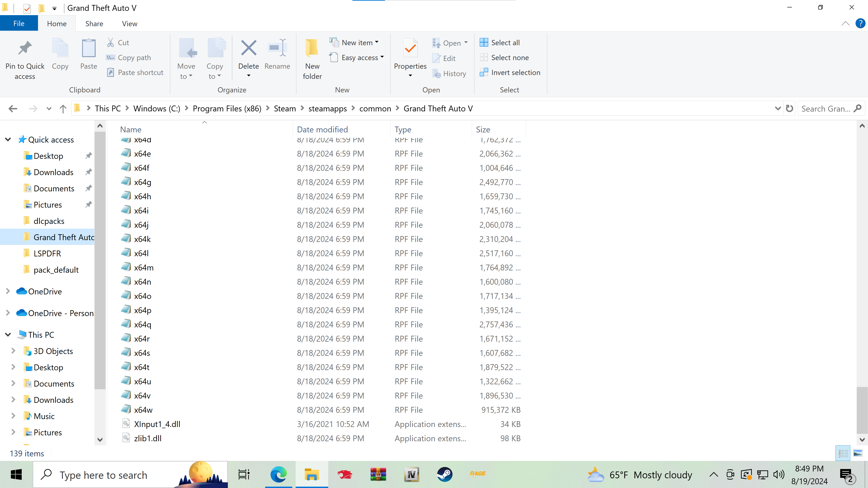Switch to the details view

coord(843,453)
